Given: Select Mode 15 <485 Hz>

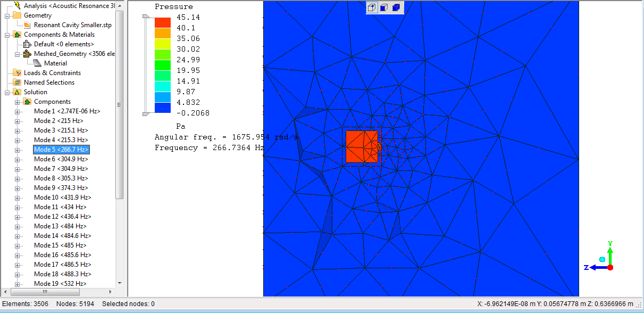Looking at the screenshot, I should [x=61, y=245].
